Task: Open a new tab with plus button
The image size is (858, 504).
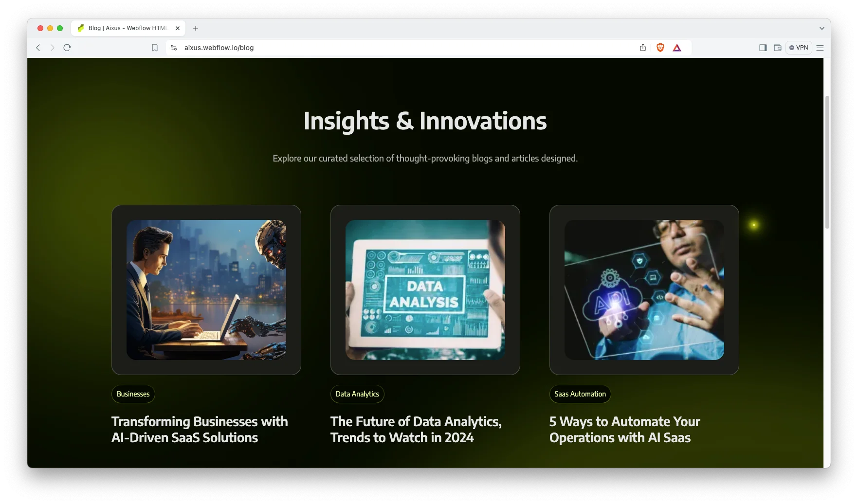Action: coord(196,28)
